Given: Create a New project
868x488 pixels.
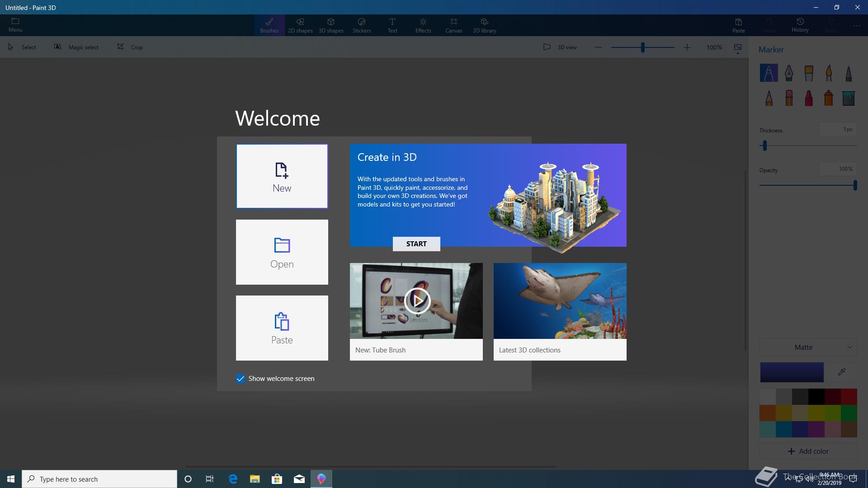Looking at the screenshot, I should tap(282, 176).
